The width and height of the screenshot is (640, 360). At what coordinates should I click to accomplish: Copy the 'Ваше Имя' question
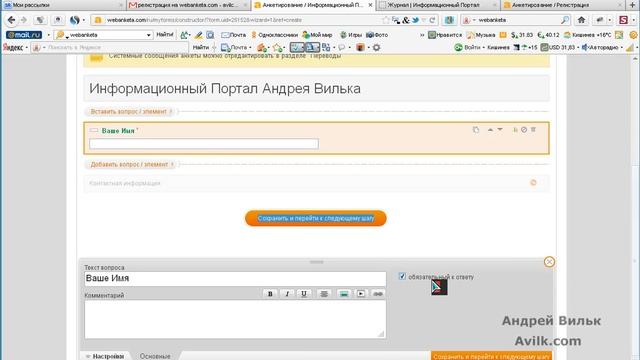coord(476,130)
